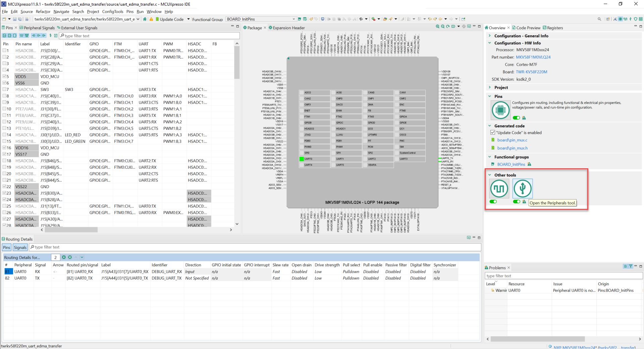644x349 pixels.
Task: Click the Device Tree tool icon at top-right
Action: (641, 19)
